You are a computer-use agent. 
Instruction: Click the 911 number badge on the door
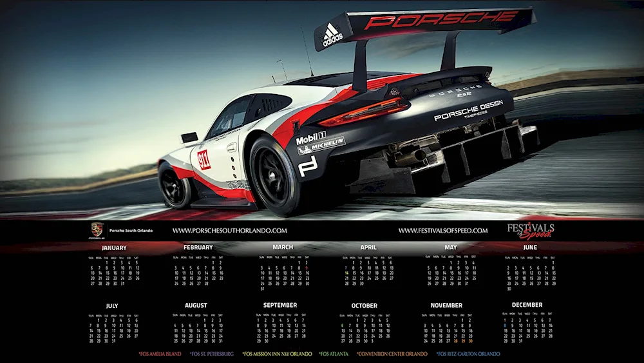pyautogui.click(x=204, y=159)
